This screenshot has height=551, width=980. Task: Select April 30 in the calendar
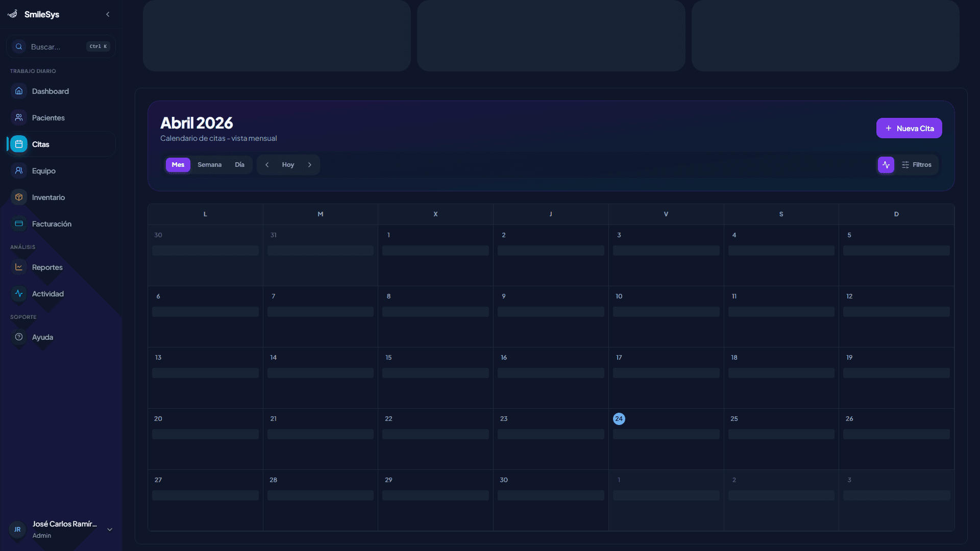(551, 500)
